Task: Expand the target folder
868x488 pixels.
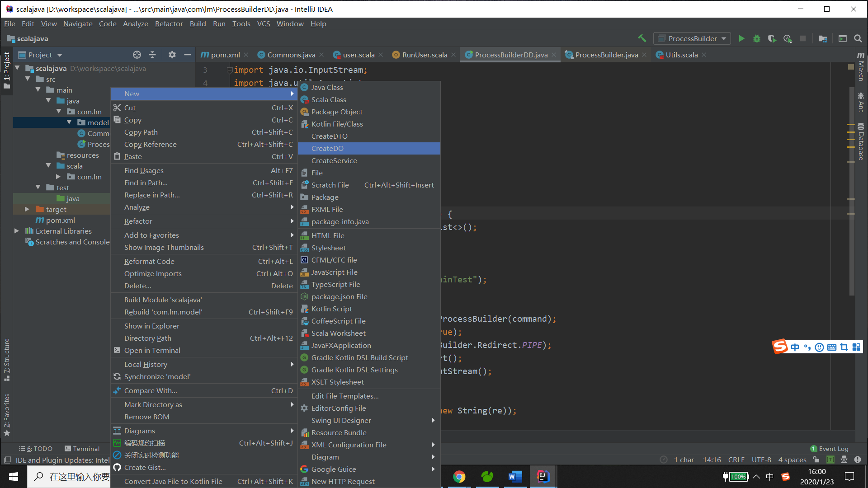Action: pos(27,209)
